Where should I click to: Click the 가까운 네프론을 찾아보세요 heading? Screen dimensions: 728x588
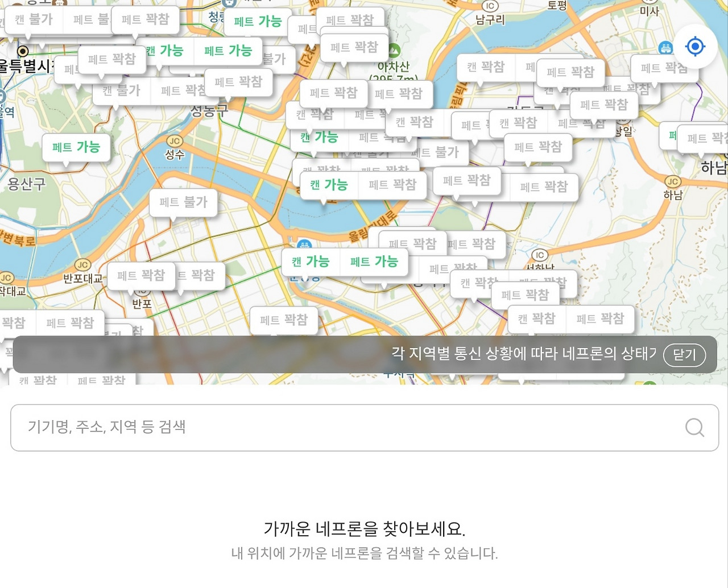365,529
